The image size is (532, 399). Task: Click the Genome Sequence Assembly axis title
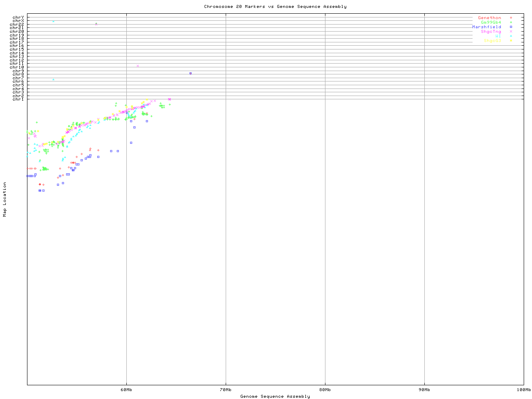tap(275, 397)
